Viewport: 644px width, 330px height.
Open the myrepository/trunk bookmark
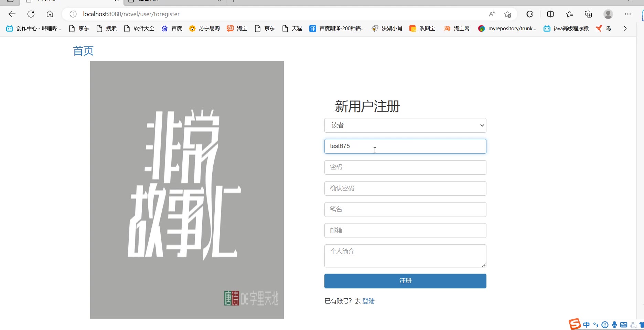(x=507, y=29)
